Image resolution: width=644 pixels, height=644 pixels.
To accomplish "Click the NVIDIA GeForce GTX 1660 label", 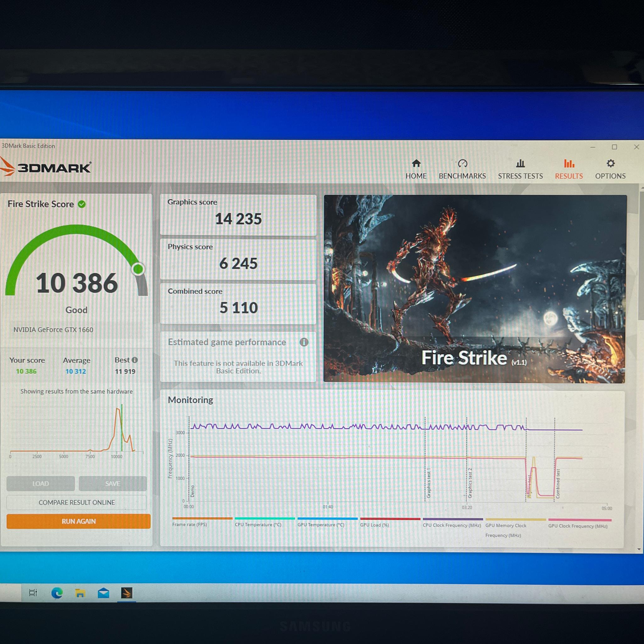I will [53, 330].
